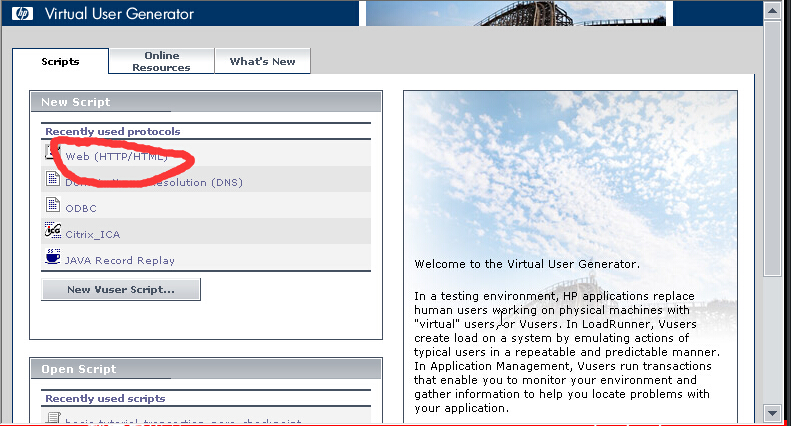Select the Citrix_ICA protocol icon
This screenshot has height=426, width=791.
53,231
